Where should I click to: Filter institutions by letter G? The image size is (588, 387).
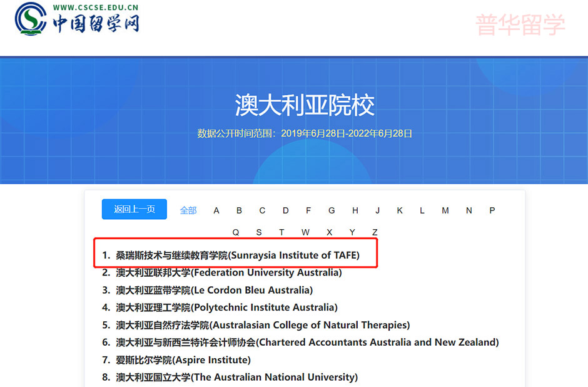tap(332, 210)
